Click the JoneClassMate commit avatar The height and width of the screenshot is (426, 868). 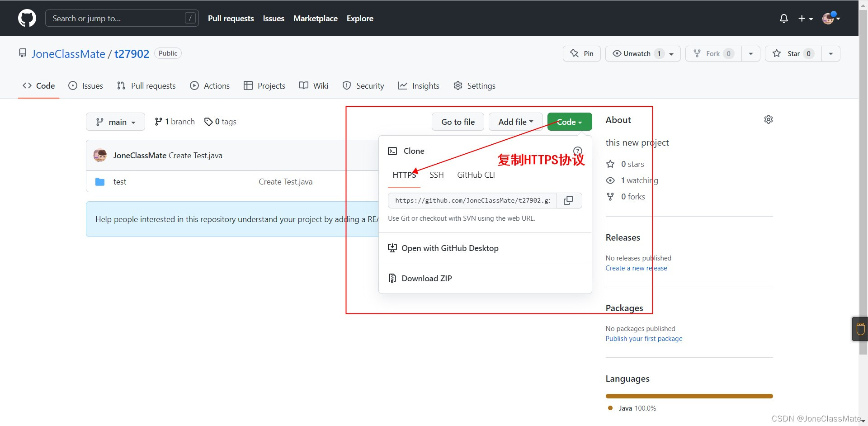(100, 155)
